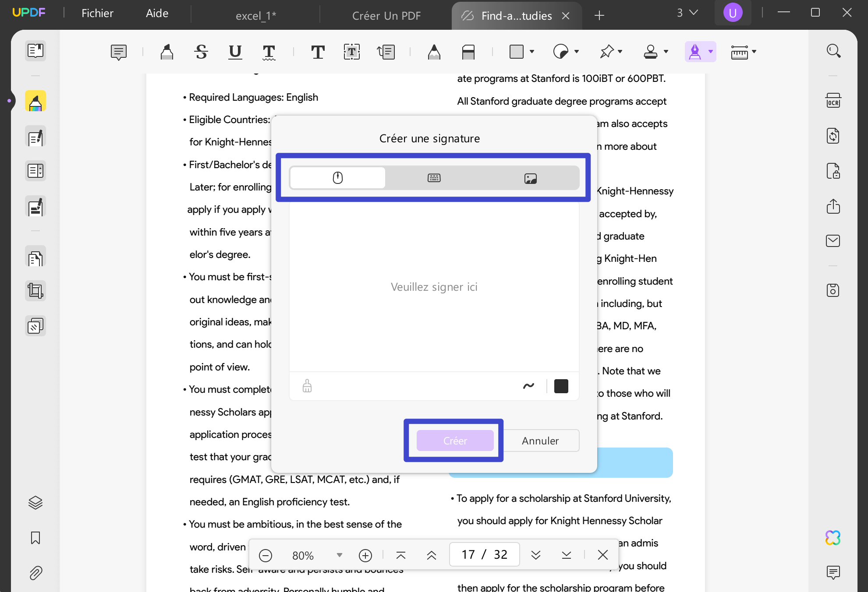The image size is (868, 592).
Task: Select the Underline annotation tool
Action: (x=235, y=52)
